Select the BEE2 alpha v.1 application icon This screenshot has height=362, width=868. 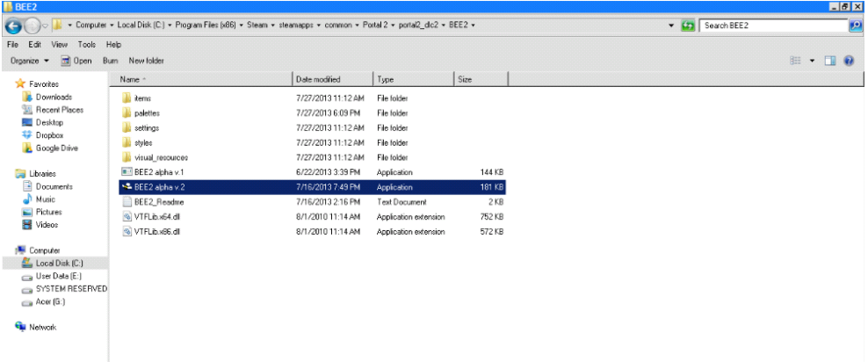(127, 172)
